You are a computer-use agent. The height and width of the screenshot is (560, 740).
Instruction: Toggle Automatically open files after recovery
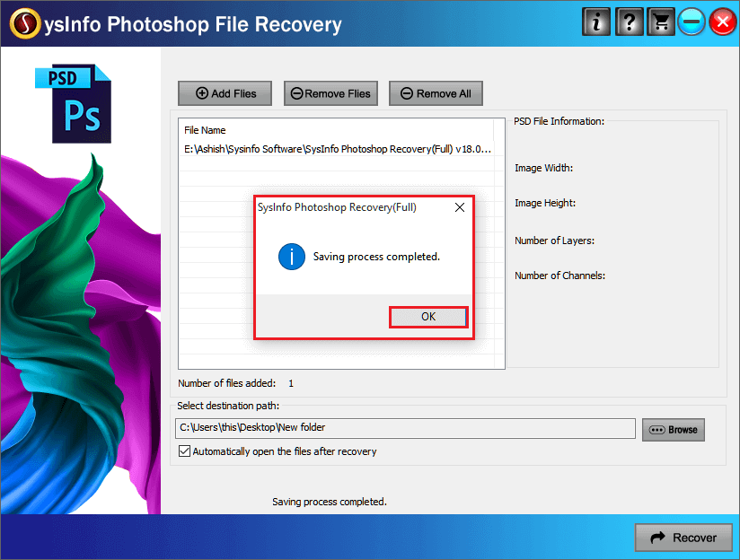point(184,451)
